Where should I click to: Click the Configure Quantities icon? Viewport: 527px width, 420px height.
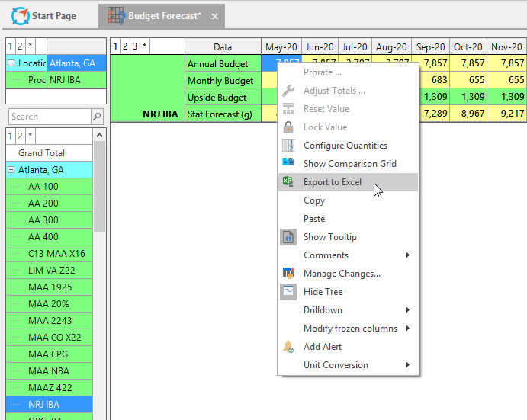click(x=288, y=146)
